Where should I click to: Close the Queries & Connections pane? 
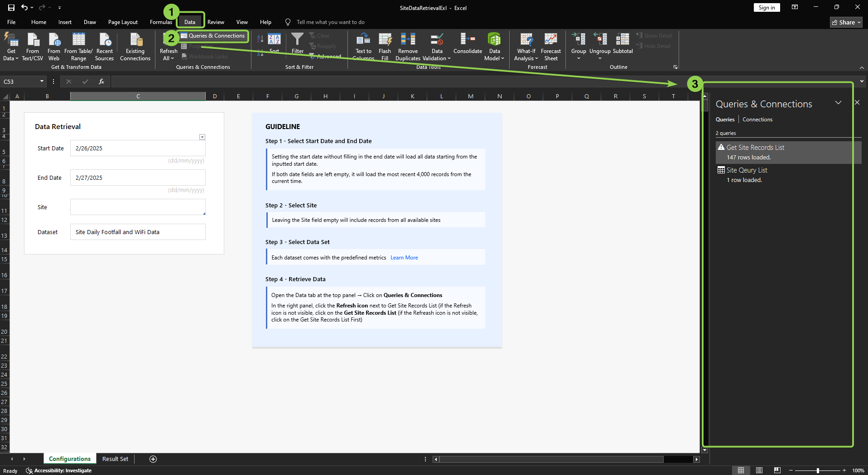857,103
